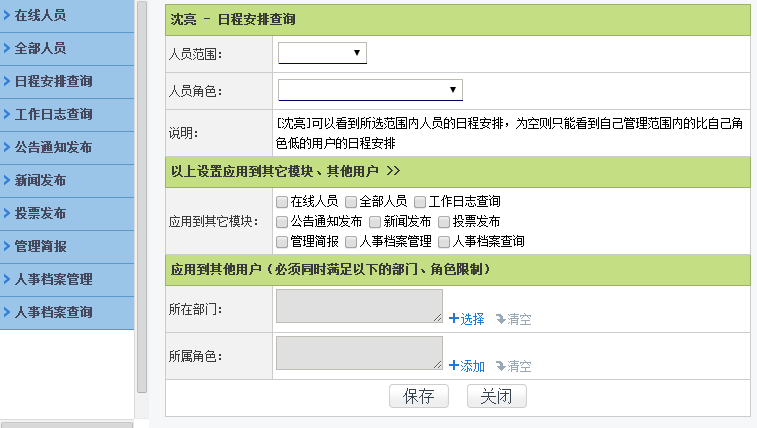The image size is (757, 428).
Task: Click the 关闭 button
Action: pyautogui.click(x=496, y=396)
